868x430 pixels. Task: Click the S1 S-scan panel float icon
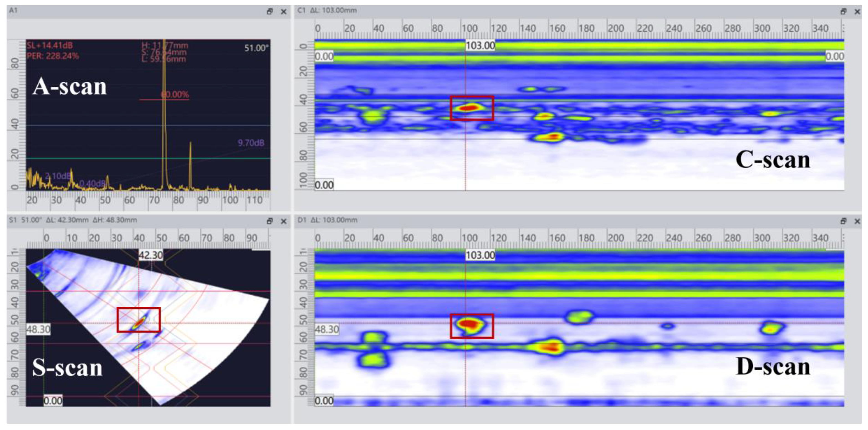[270, 221]
